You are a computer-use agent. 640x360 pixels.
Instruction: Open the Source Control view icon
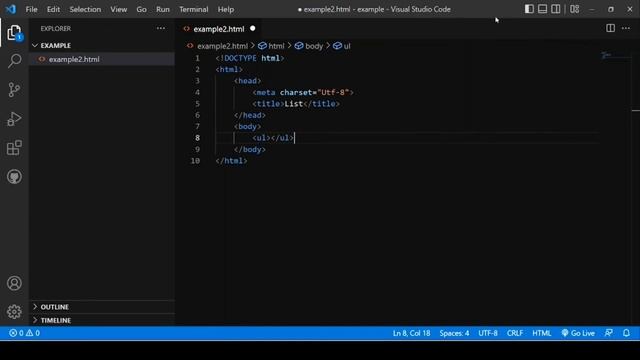14,90
